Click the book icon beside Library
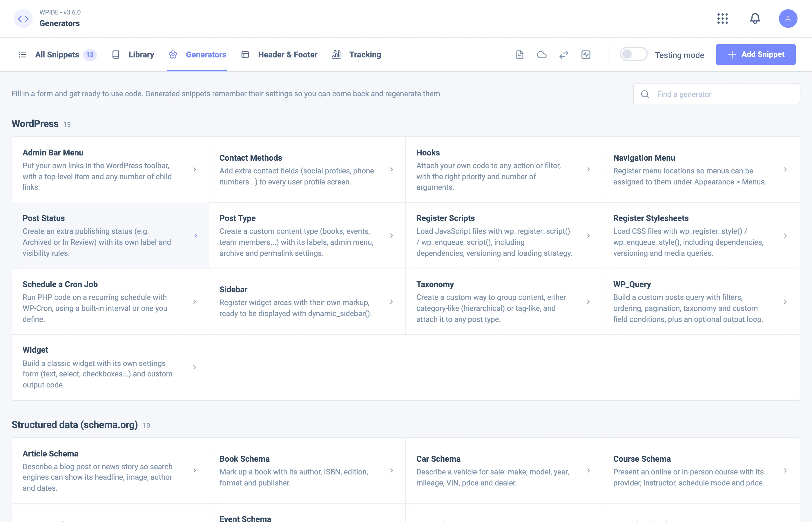Viewport: 812px width, 522px height. click(x=115, y=55)
